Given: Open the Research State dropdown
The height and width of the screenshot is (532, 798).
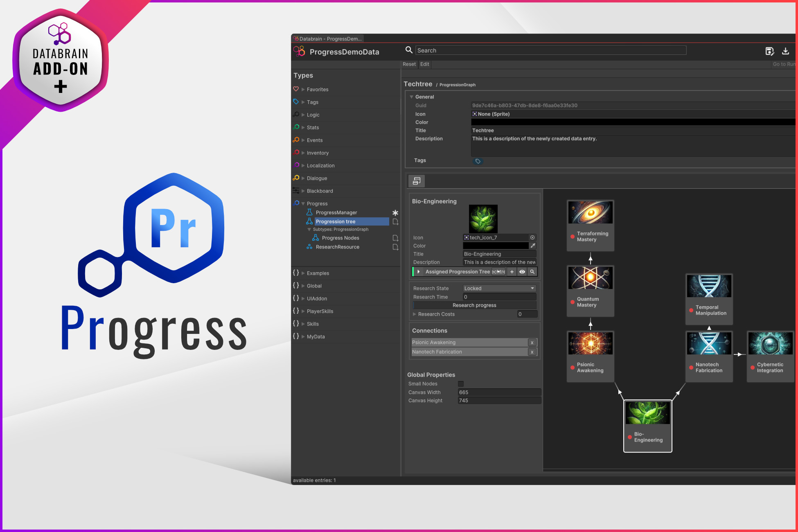Looking at the screenshot, I should coord(499,289).
